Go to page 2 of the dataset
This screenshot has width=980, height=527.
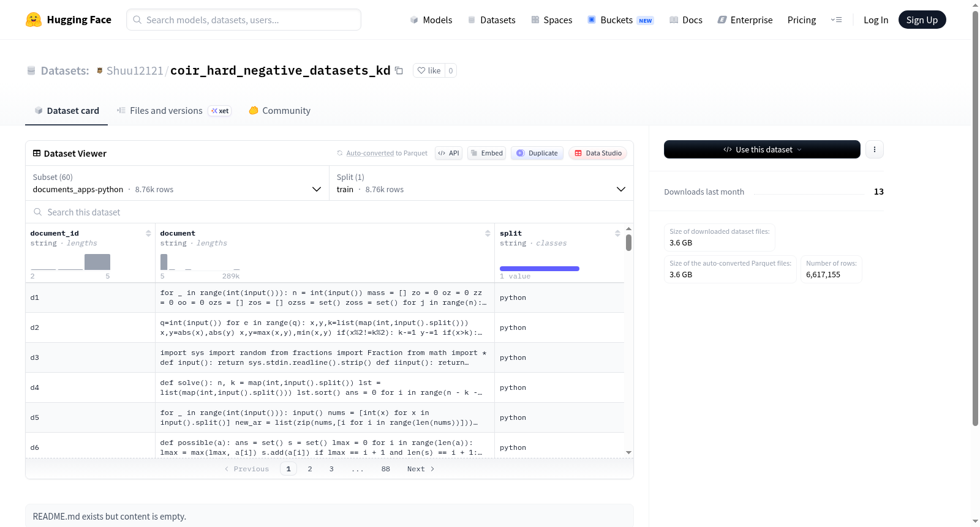click(x=310, y=469)
